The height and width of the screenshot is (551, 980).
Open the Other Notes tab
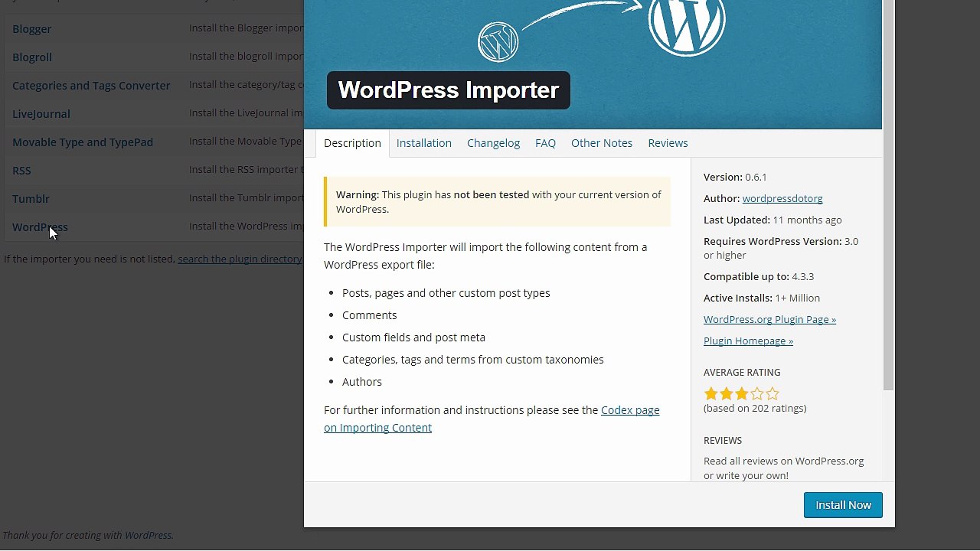coord(602,143)
